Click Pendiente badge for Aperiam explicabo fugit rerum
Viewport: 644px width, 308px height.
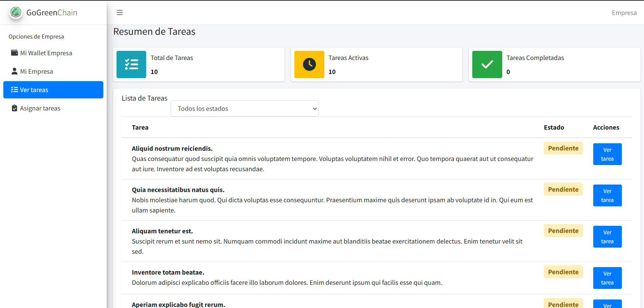point(563,304)
